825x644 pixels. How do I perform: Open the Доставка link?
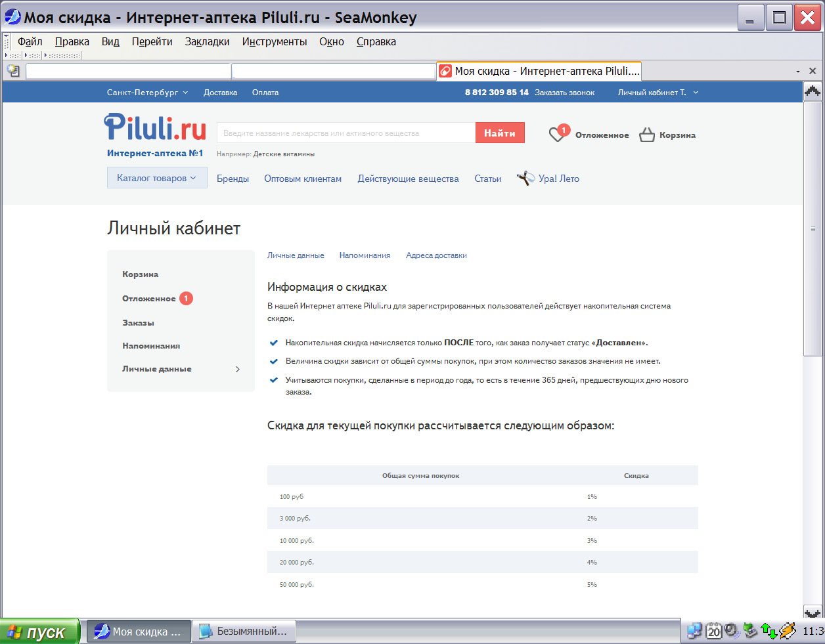220,93
